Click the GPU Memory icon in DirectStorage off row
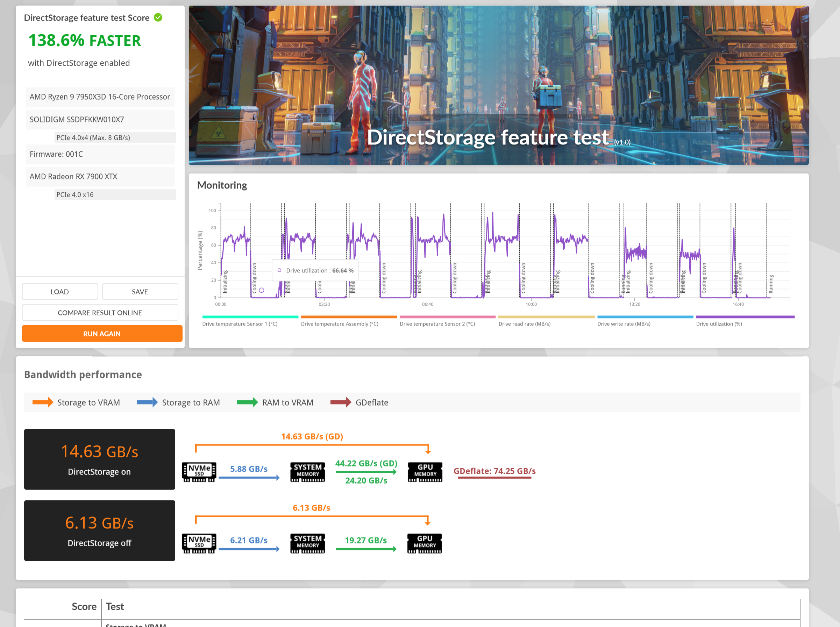840x627 pixels. point(425,543)
